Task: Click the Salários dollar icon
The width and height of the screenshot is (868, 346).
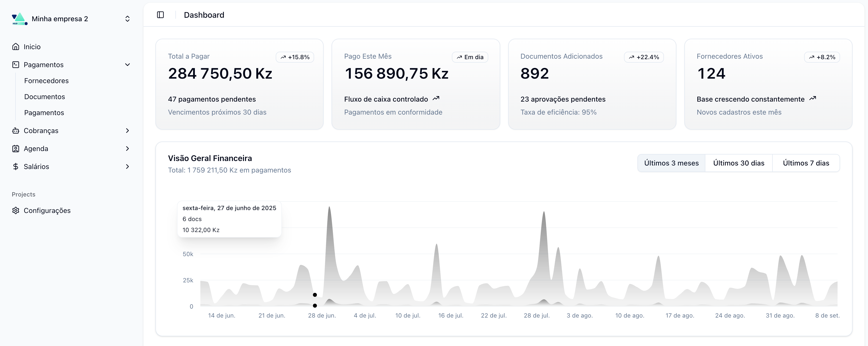Action: 15,166
